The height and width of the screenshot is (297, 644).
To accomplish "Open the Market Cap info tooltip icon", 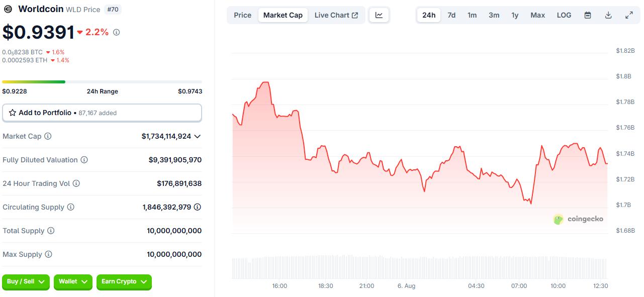I will click(47, 136).
